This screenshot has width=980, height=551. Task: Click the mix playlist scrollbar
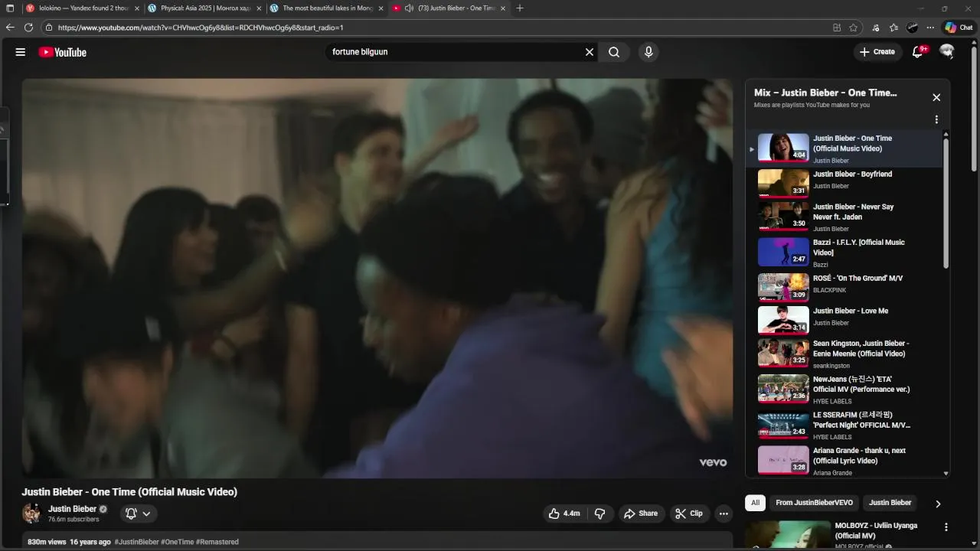coord(946,203)
